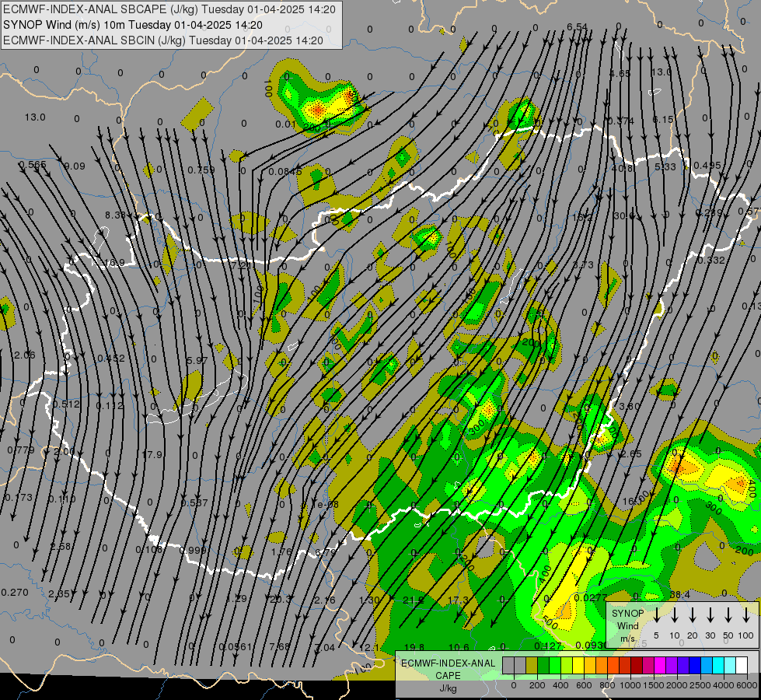Viewport: 761px width, 700px height.
Task: Click the 40.8 value on the map
Action: (x=622, y=168)
